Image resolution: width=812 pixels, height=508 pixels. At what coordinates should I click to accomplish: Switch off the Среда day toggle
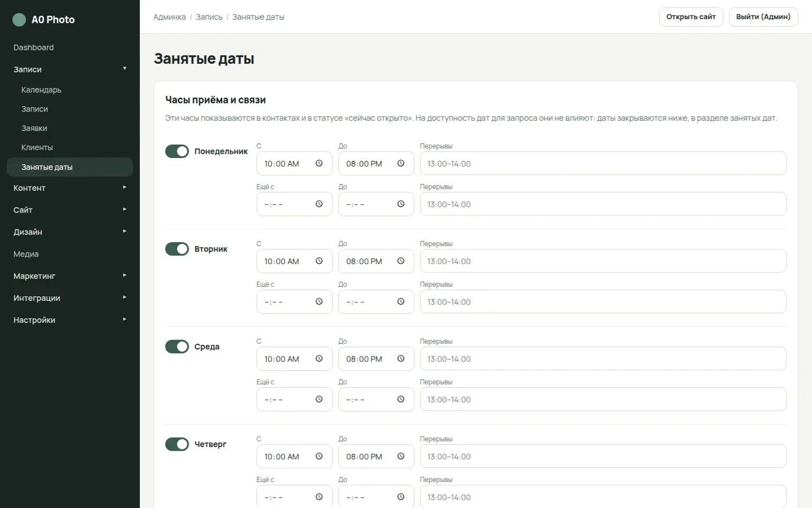pyautogui.click(x=177, y=347)
